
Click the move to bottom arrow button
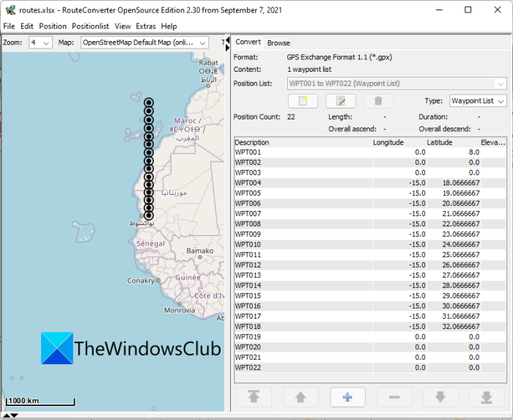click(487, 397)
